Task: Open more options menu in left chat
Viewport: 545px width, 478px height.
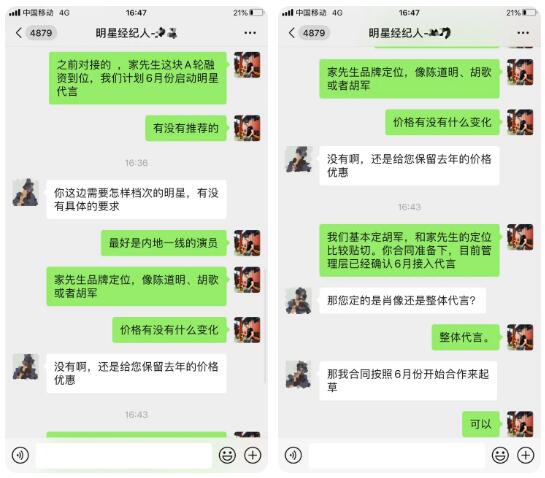Action: (250, 33)
